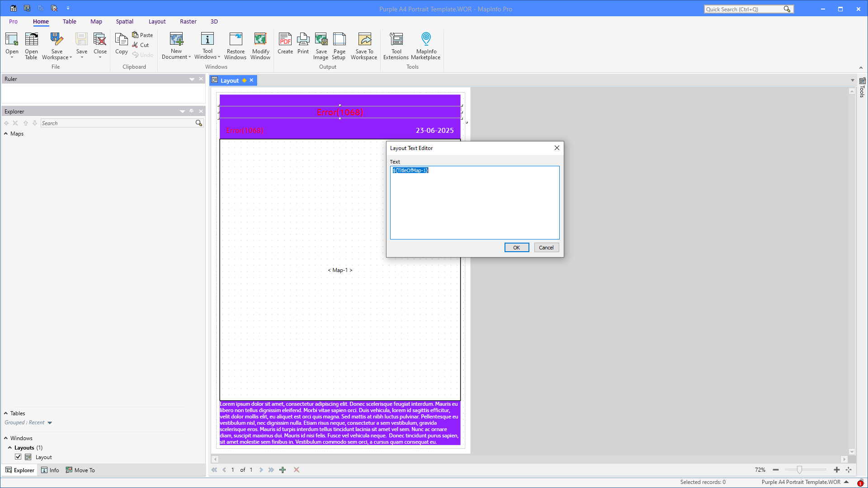Toggle the Layout window checkbox
868x488 pixels.
(x=18, y=457)
